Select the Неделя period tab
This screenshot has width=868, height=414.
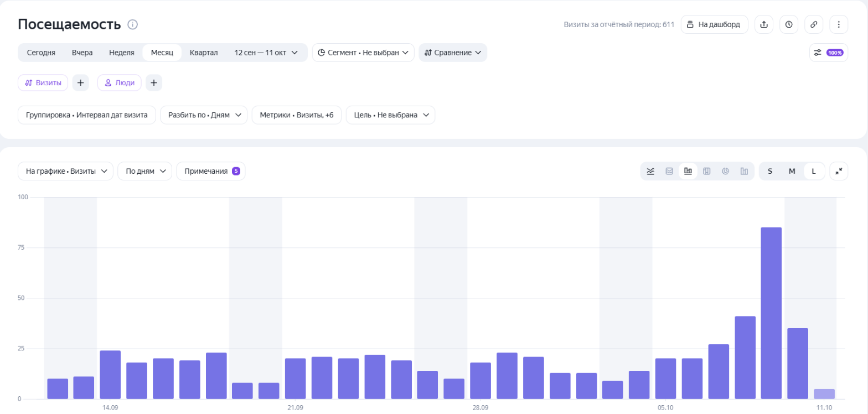(122, 53)
